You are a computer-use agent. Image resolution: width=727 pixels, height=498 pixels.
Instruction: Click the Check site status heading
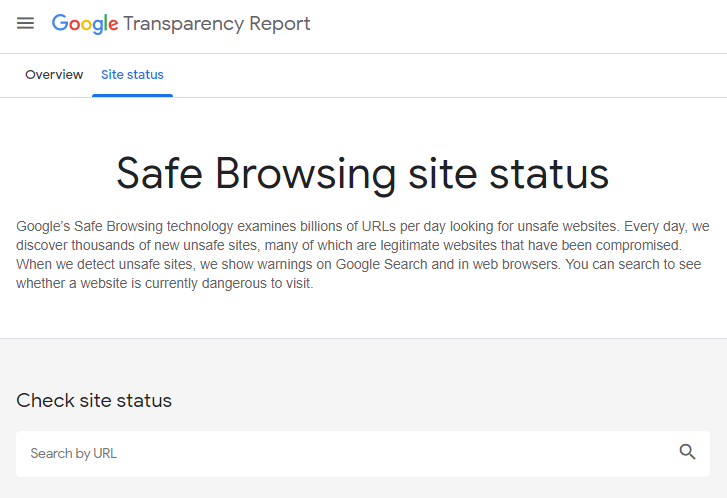click(x=94, y=400)
